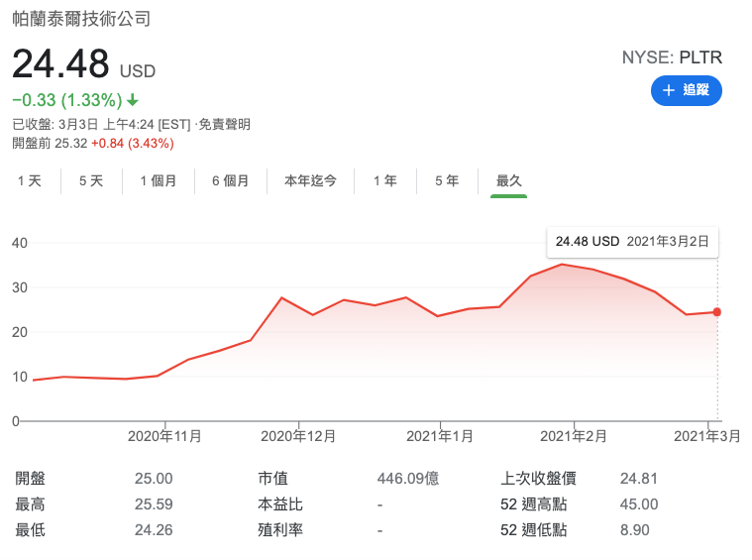Click the 40 y-axis label

20,243
